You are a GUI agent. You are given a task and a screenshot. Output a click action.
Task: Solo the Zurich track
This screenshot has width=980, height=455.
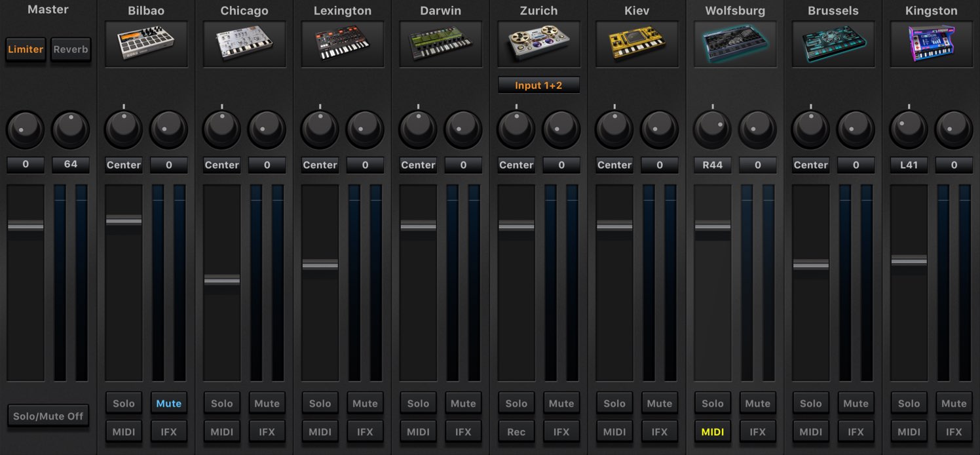[x=516, y=403]
